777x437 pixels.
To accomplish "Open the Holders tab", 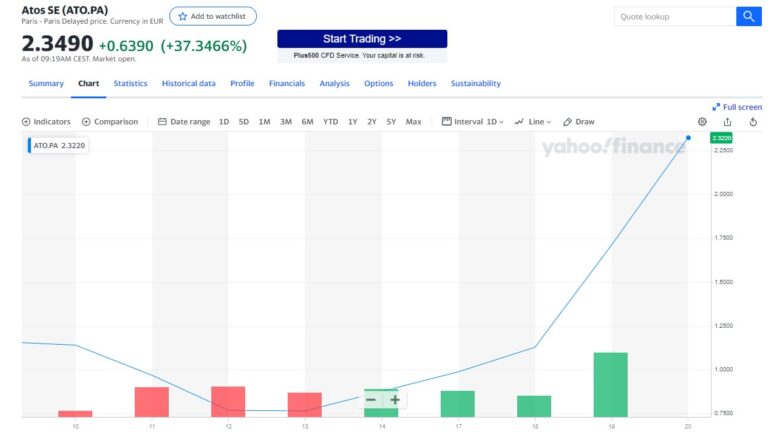I will coord(422,83).
